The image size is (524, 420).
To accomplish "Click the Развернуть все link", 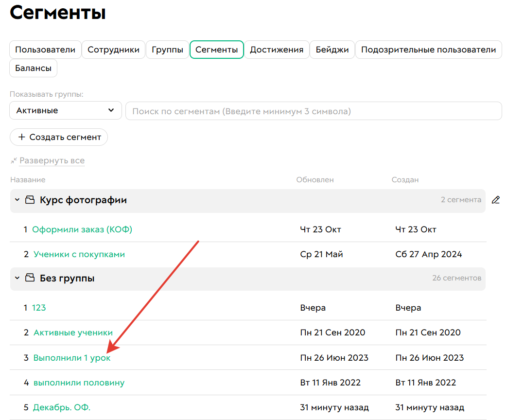I will point(52,160).
